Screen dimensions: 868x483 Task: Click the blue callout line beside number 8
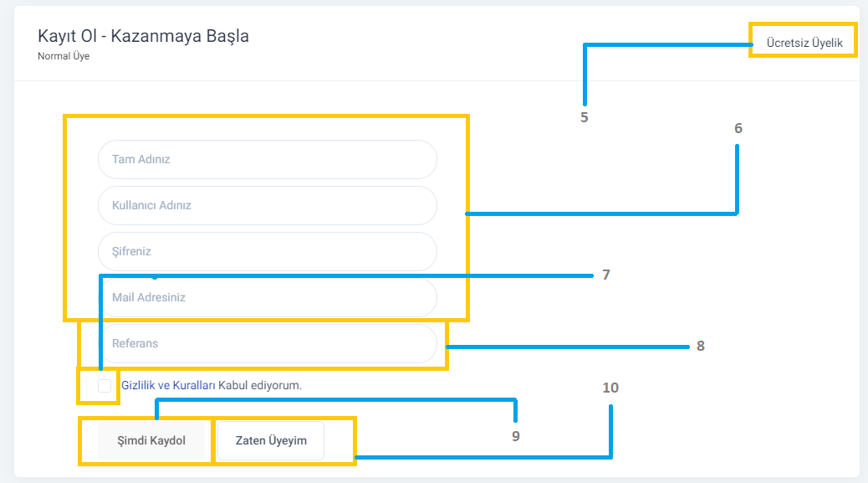[568, 347]
